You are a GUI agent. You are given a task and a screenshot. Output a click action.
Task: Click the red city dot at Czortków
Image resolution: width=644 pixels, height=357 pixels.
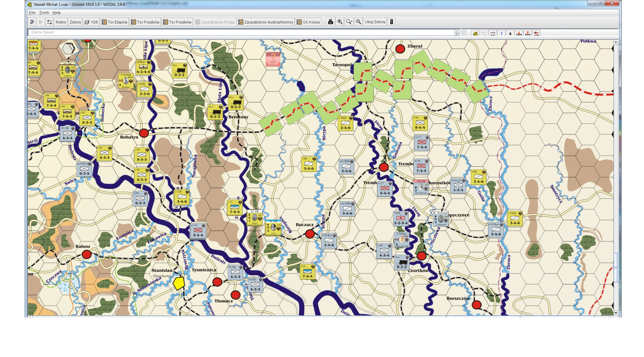click(x=422, y=256)
